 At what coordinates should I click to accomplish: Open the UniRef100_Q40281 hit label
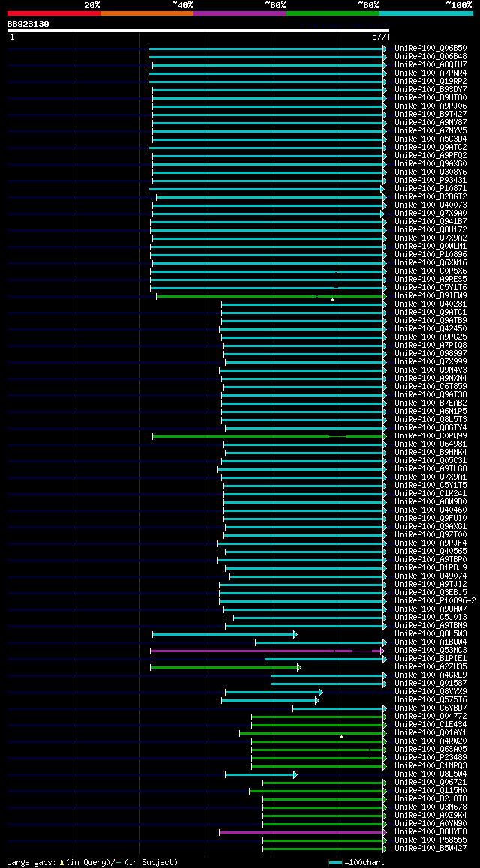[430, 304]
